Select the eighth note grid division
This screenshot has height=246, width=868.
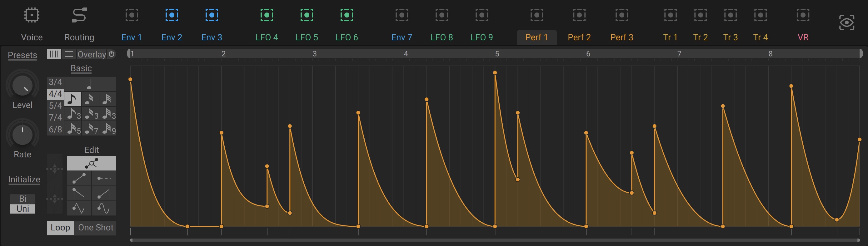pyautogui.click(x=72, y=99)
